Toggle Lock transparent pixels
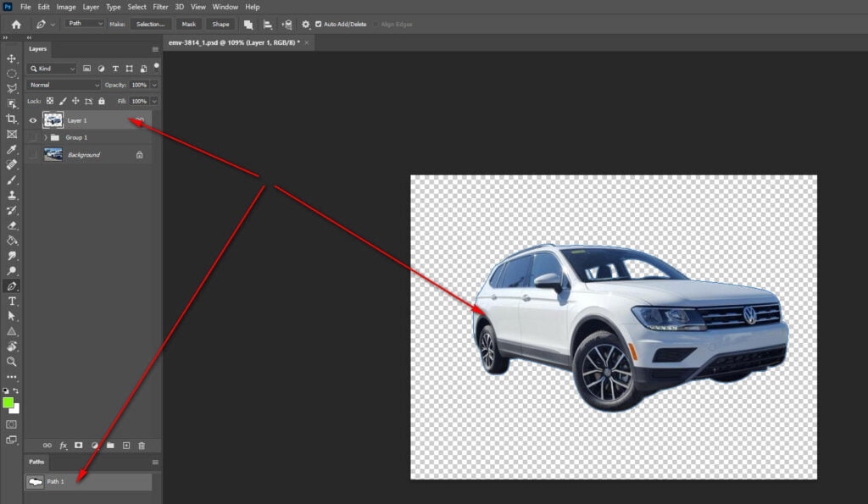The height and width of the screenshot is (504, 868). pyautogui.click(x=50, y=102)
